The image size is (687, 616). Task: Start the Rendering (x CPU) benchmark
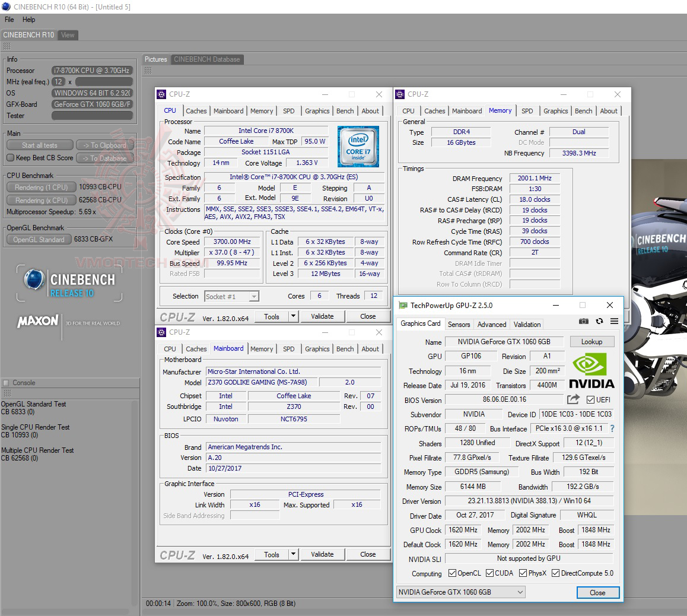tap(40, 200)
